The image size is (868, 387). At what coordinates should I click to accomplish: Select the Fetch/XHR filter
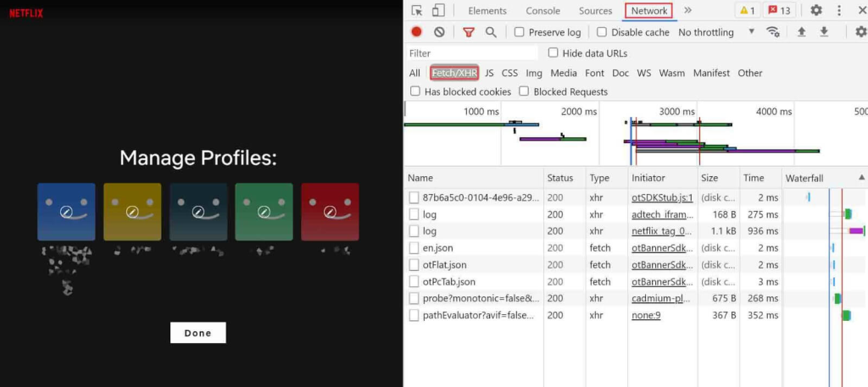(454, 73)
